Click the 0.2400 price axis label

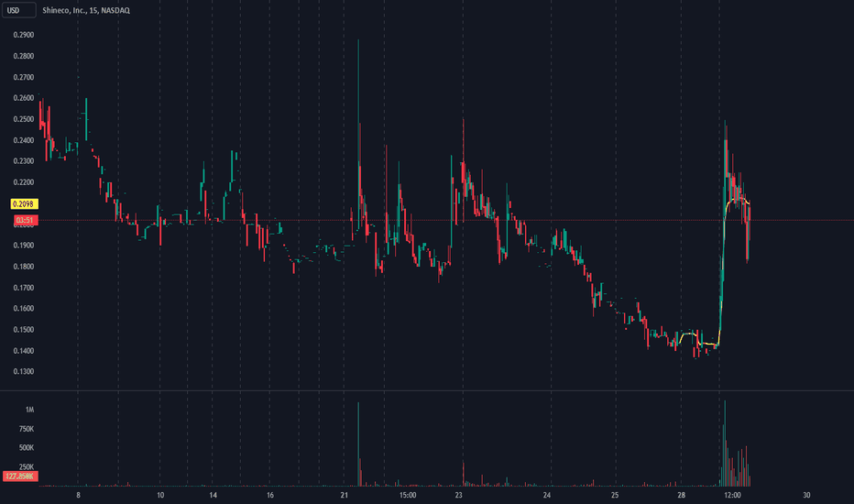24,140
